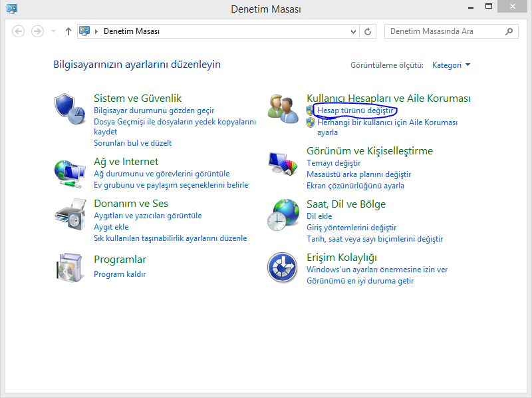Click the Kullanıcı Hesapları people icon
Screen dimensions: 532x398
[283, 109]
